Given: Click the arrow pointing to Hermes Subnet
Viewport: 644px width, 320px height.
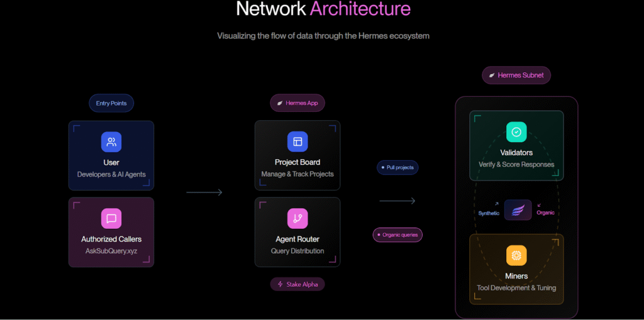Looking at the screenshot, I should [x=397, y=201].
